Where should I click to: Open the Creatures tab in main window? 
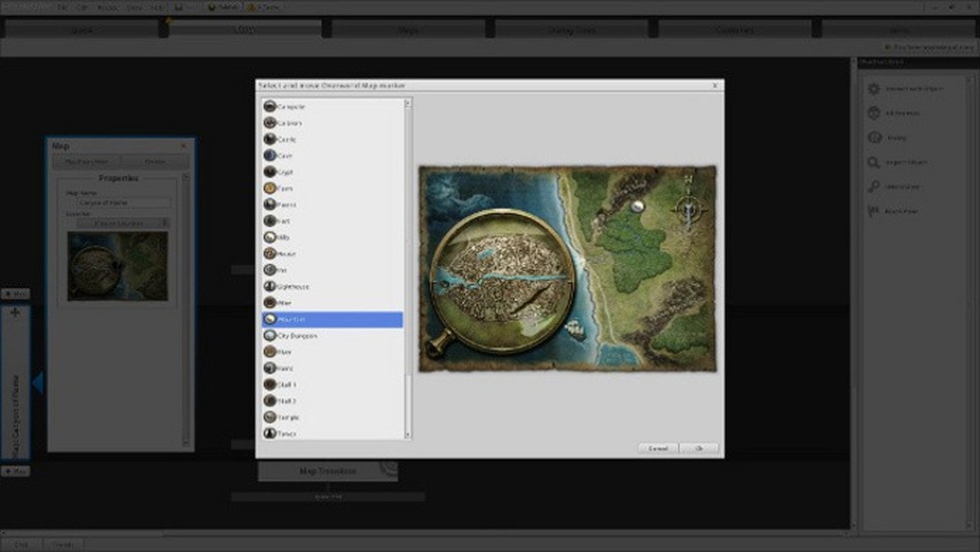click(x=734, y=29)
